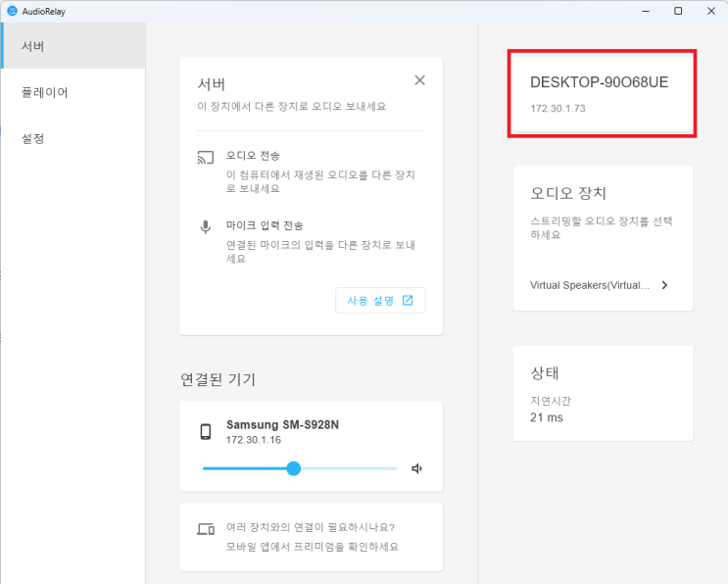The image size is (728, 584).
Task: Click 모바일 앱에서 프리미엄을 확인하세요 text
Action: pos(312,547)
